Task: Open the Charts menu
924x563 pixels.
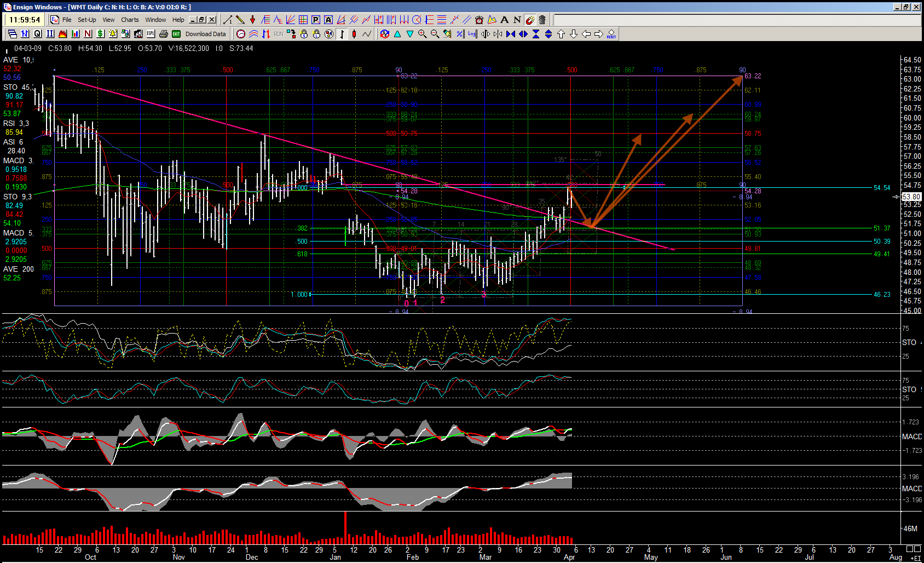Action: click(130, 20)
